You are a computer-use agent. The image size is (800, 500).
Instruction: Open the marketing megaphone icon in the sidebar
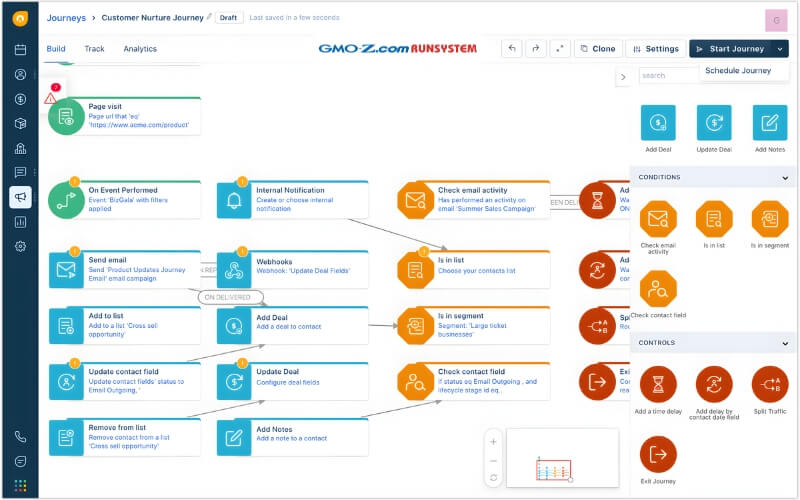tap(20, 197)
